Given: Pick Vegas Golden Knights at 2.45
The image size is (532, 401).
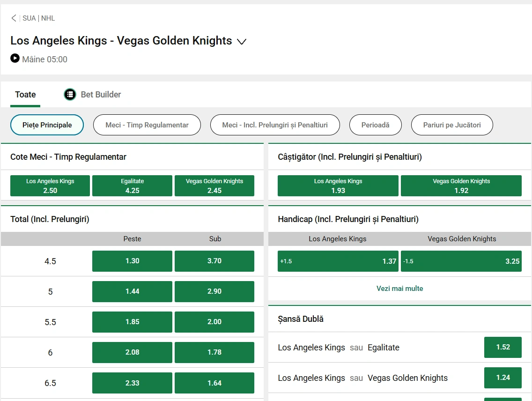Looking at the screenshot, I should tap(214, 186).
